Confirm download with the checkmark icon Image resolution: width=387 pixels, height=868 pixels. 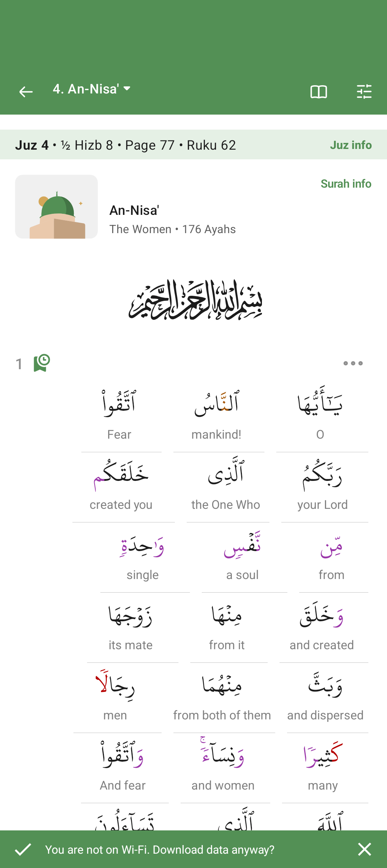point(23,849)
